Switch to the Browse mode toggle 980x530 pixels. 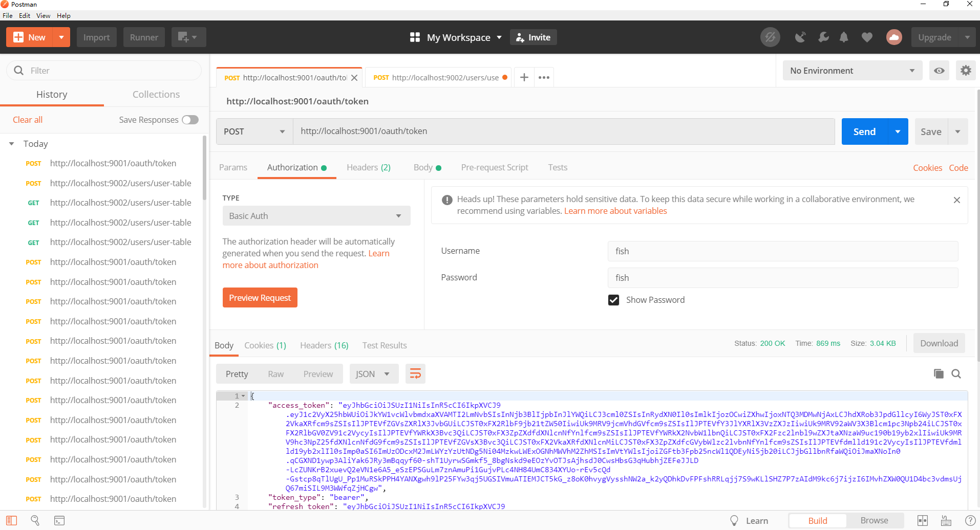875,520
